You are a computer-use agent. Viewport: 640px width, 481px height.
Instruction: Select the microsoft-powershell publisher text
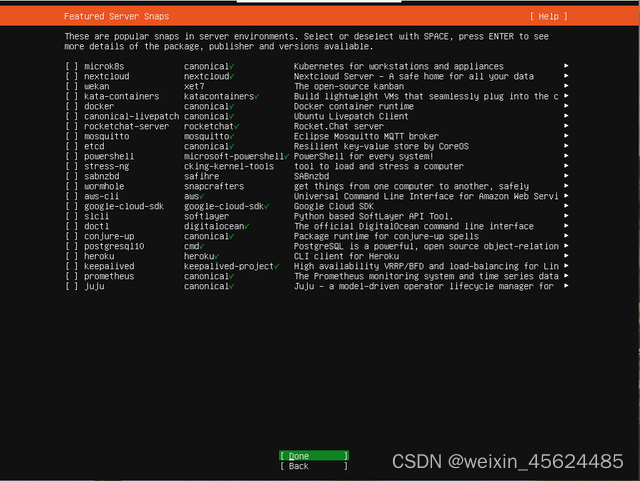[234, 156]
